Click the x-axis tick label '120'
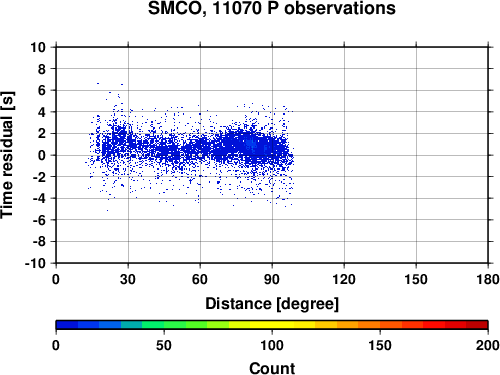 point(344,279)
